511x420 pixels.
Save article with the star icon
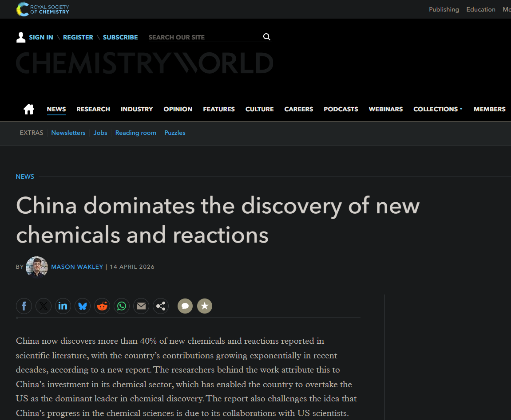(x=205, y=306)
